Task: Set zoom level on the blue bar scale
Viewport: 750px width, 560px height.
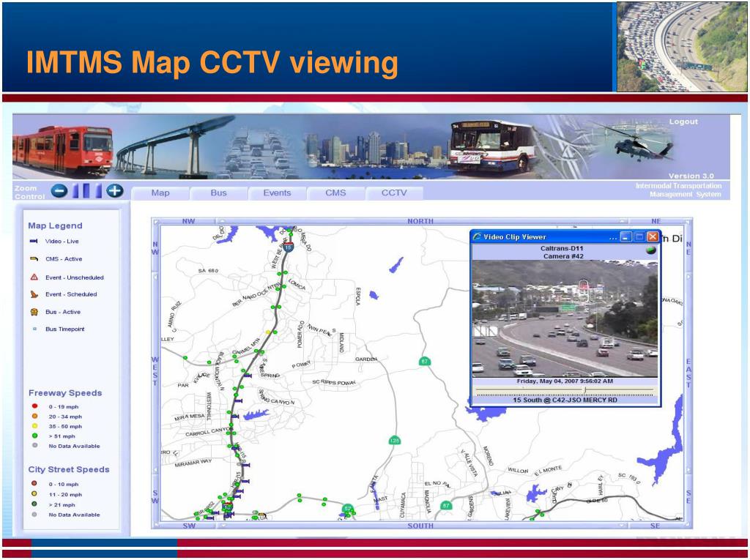Action: 86,191
